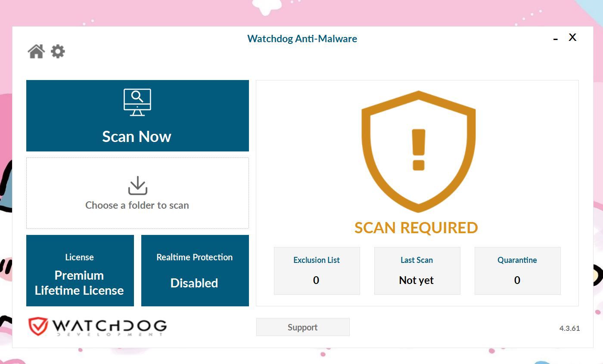Choose a folder to scan
603x364 pixels.
(137, 193)
